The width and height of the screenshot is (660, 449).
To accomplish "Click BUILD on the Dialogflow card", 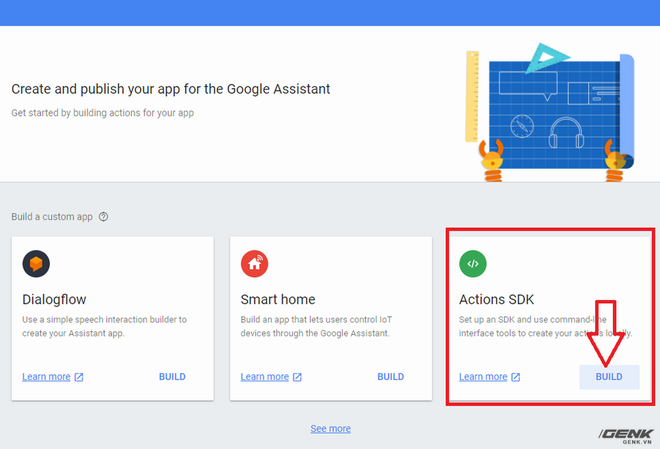I will point(172,377).
